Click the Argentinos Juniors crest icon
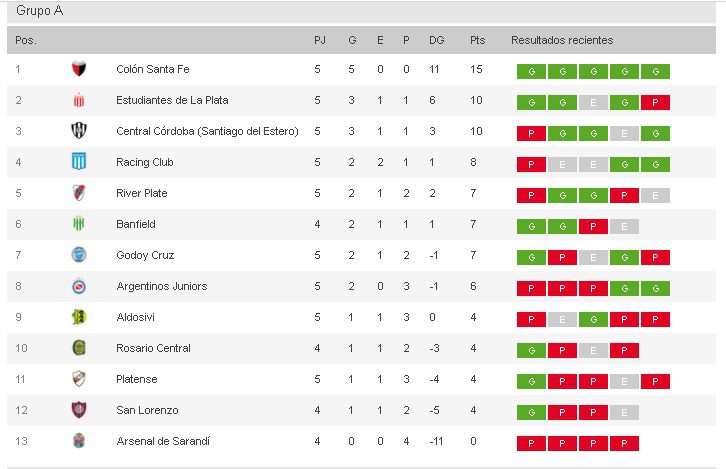 (79, 287)
